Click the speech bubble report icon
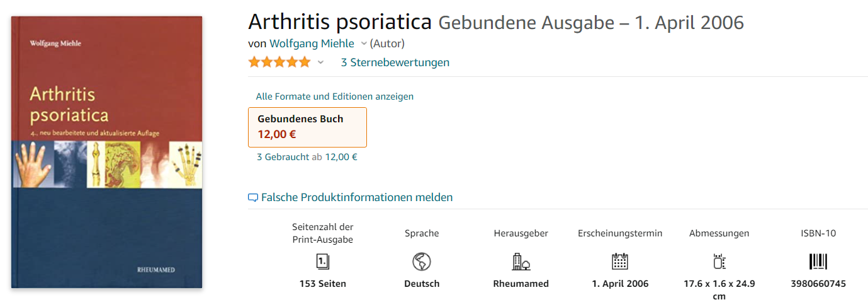This screenshot has height=307, width=868. pyautogui.click(x=253, y=198)
